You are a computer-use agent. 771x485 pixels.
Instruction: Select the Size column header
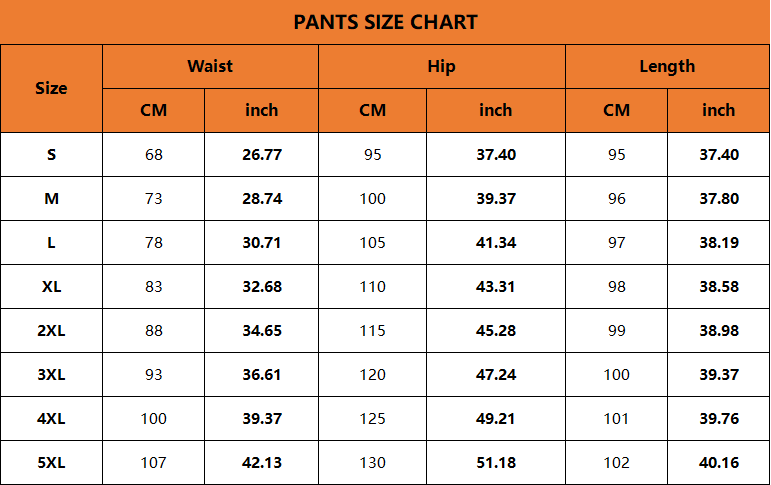point(51,88)
